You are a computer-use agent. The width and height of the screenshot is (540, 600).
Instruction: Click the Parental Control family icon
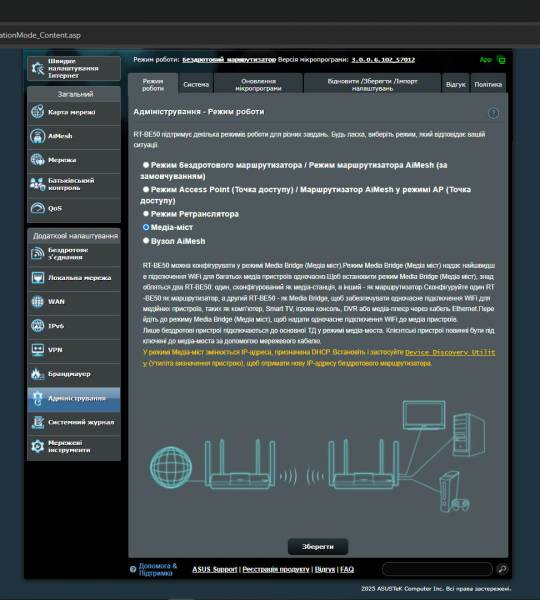tap(38, 184)
